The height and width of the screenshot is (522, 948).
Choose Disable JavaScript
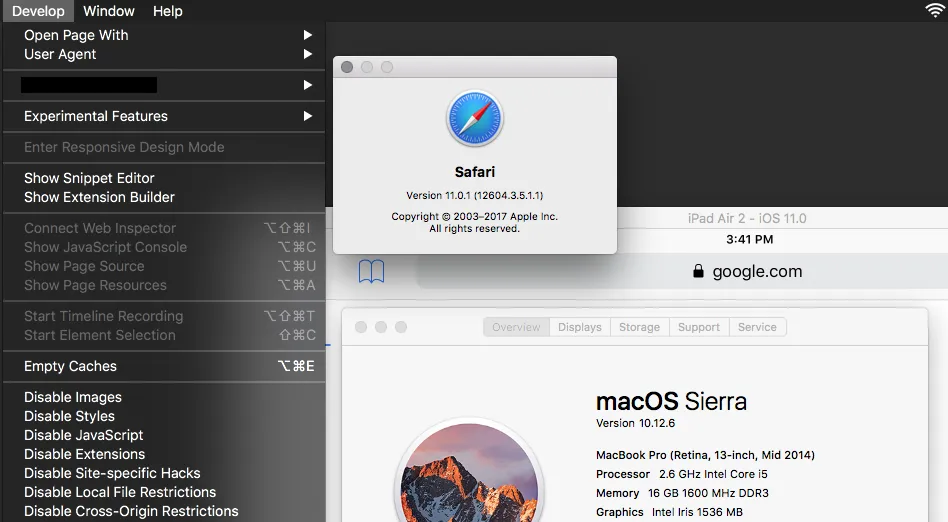tap(164, 435)
